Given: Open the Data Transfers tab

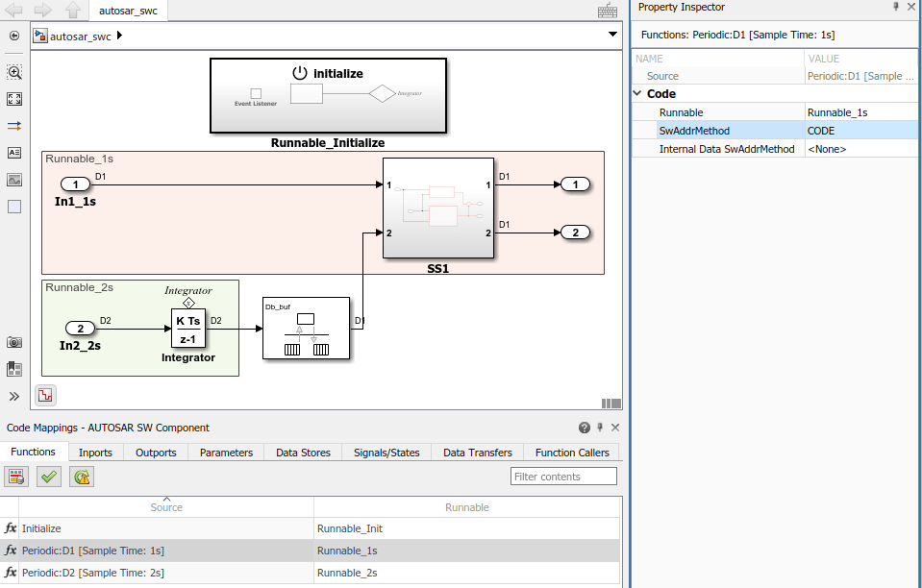Looking at the screenshot, I should pos(478,453).
